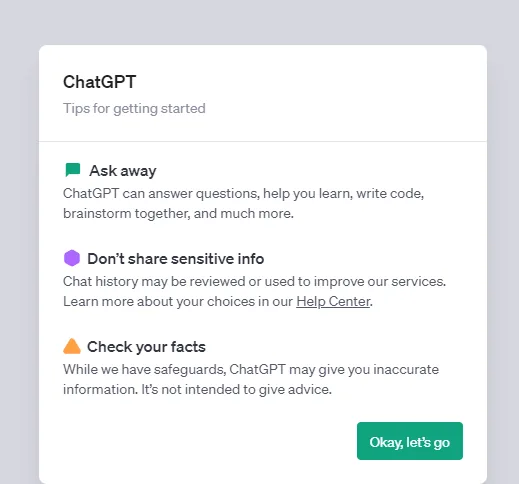The image size is (519, 484).
Task: Click the orange triangle warning icon
Action: [72, 346]
